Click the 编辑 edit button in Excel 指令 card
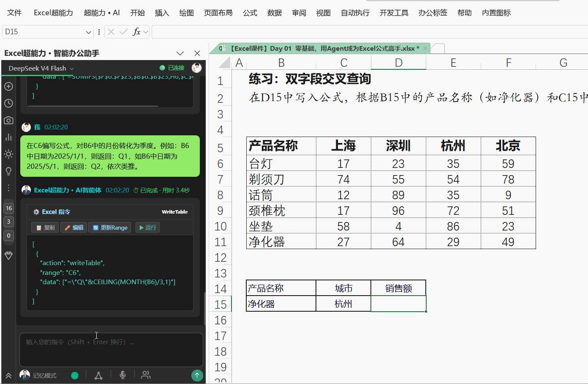The width and height of the screenshot is (588, 384). [x=73, y=228]
